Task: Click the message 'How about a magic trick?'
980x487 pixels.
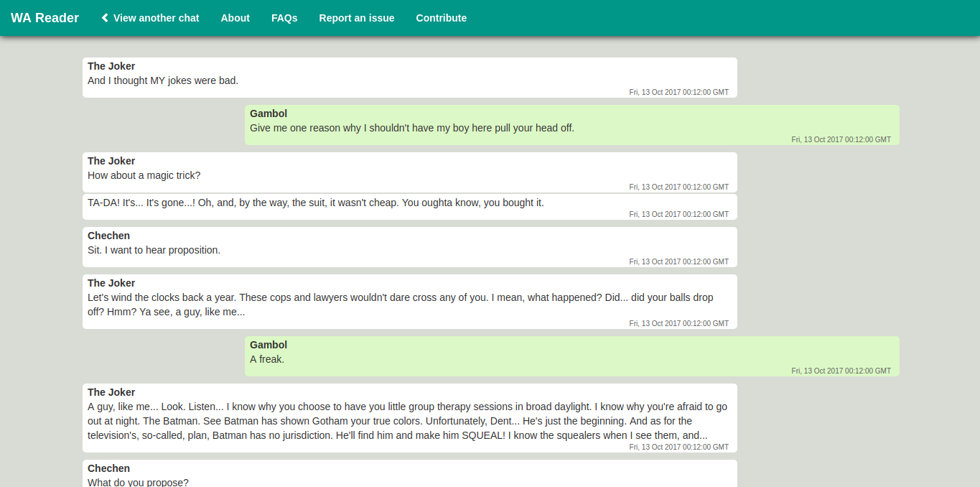Action: [410, 172]
